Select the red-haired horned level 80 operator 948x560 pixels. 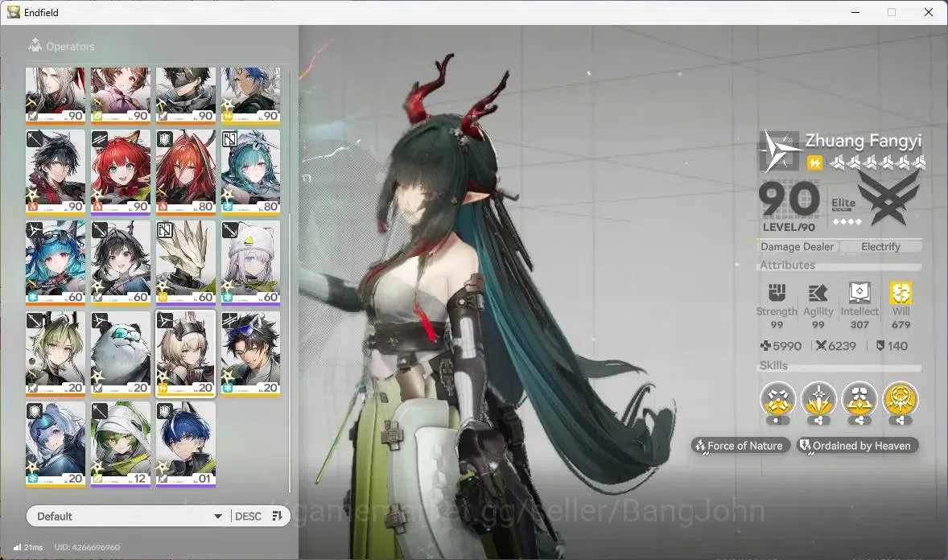pyautogui.click(x=186, y=171)
